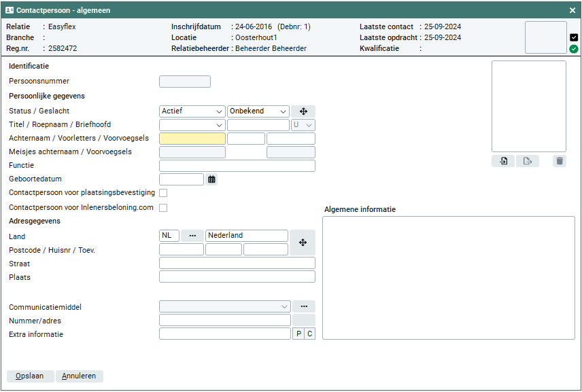Screen dimensions: 582x392
Task: Open the birth date calendar picker
Action: pos(211,179)
